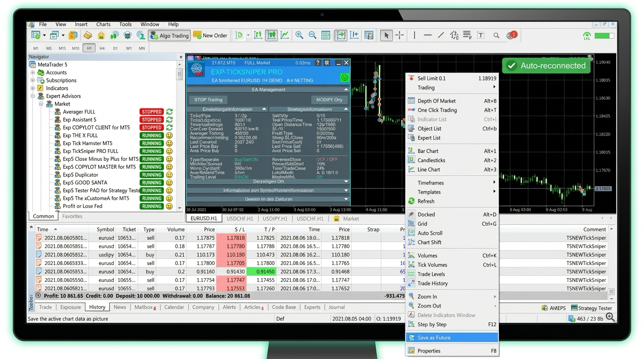Click the green LVL connection icon
The image size is (644, 359).
[x=587, y=36]
